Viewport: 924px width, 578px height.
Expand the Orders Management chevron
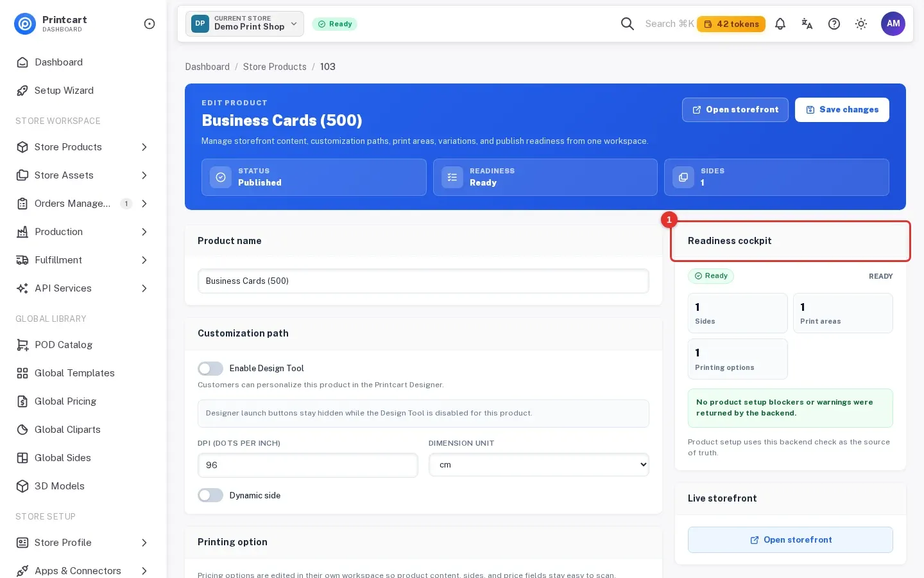tap(144, 204)
